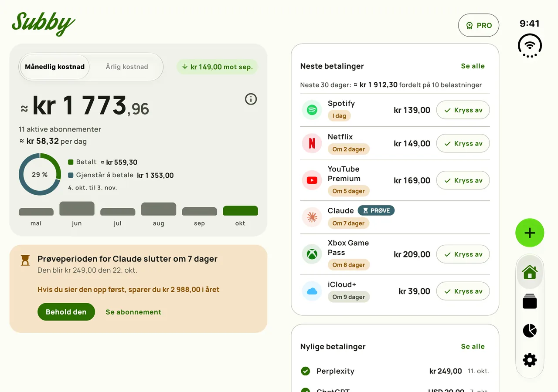Click the 29 % progress donut
The image size is (558, 392).
(x=40, y=174)
